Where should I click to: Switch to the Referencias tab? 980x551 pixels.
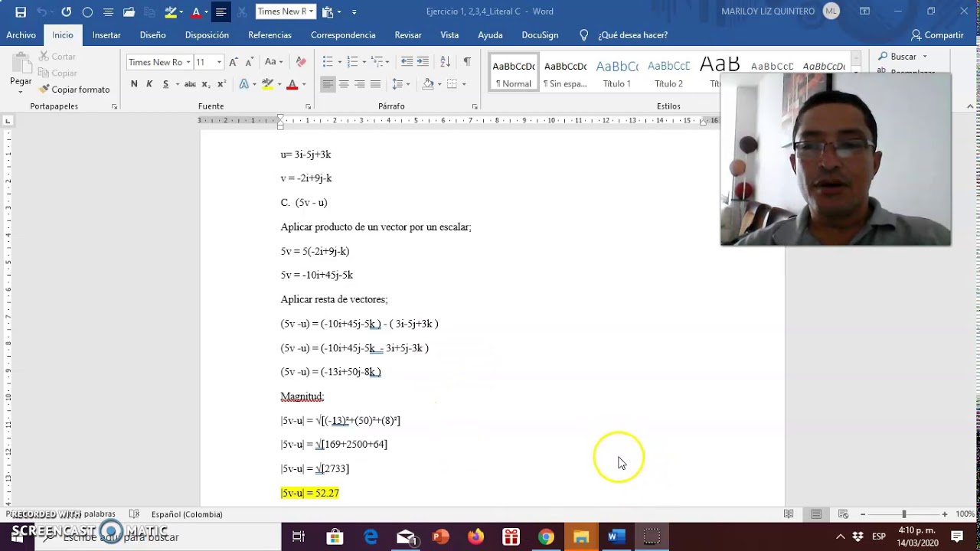269,35
